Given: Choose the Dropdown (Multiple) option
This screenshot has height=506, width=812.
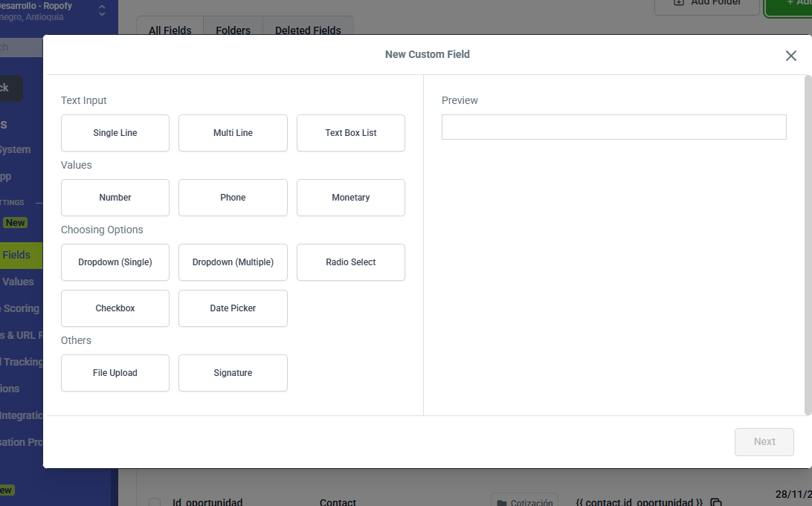Looking at the screenshot, I should [233, 262].
